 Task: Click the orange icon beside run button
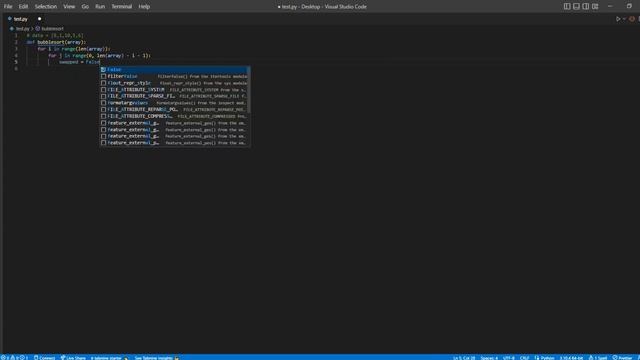(x=632, y=19)
